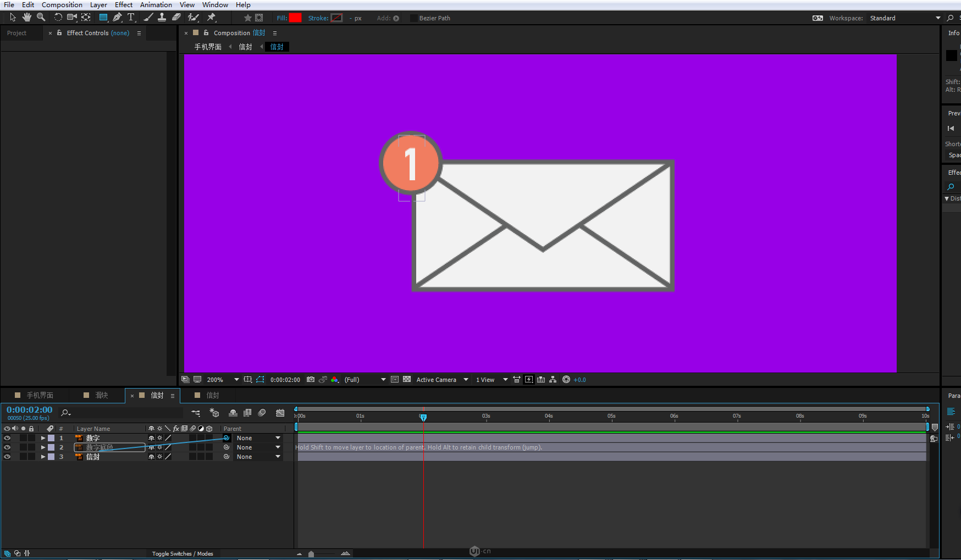Expand layer 2 properties triangle
The height and width of the screenshot is (560, 961).
[43, 447]
